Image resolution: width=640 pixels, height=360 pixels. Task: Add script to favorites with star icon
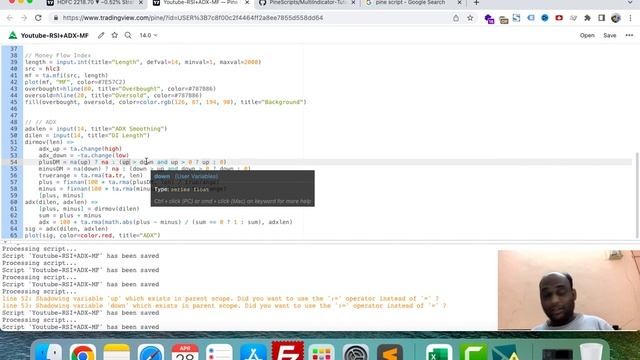click(x=115, y=36)
